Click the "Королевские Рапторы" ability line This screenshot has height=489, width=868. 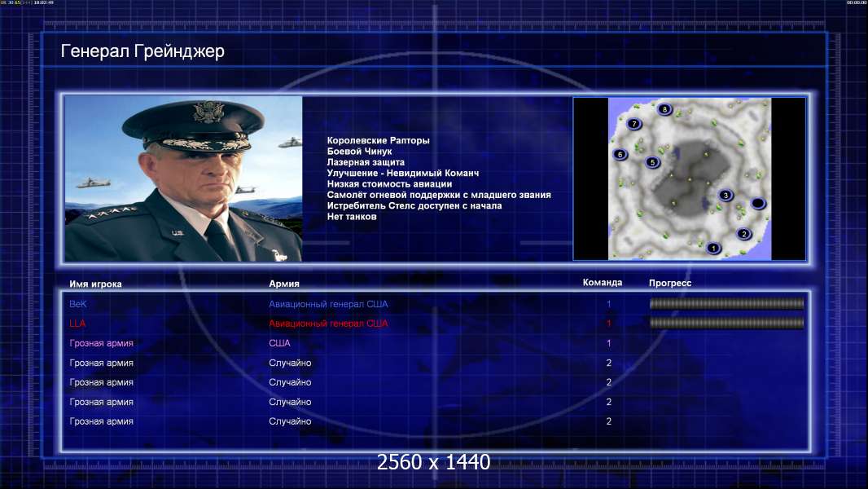pos(378,140)
